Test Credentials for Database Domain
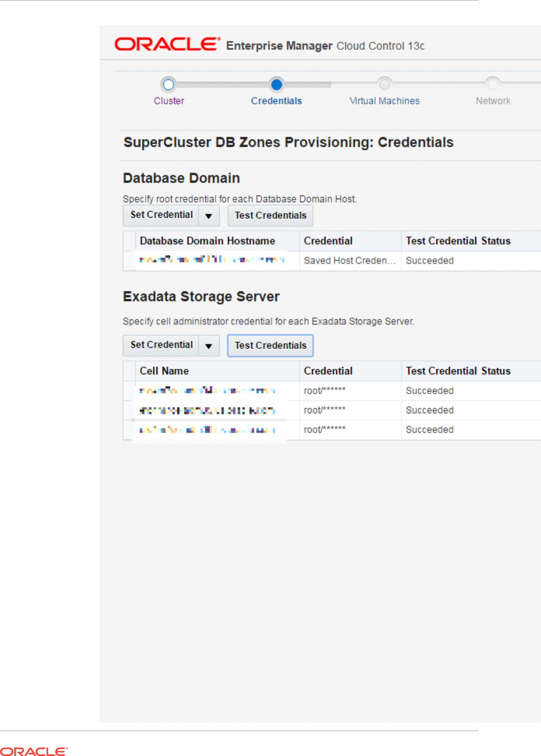Viewport: 541px width, 756px height. [270, 216]
